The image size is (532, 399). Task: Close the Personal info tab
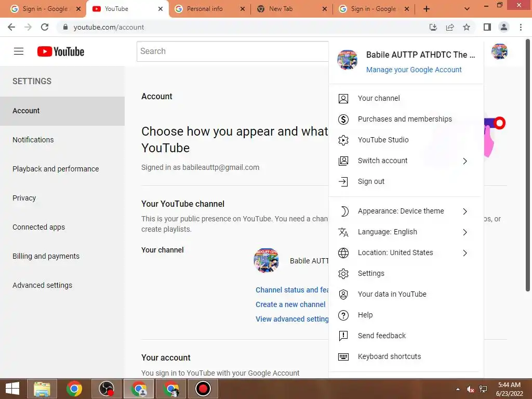tap(242, 9)
